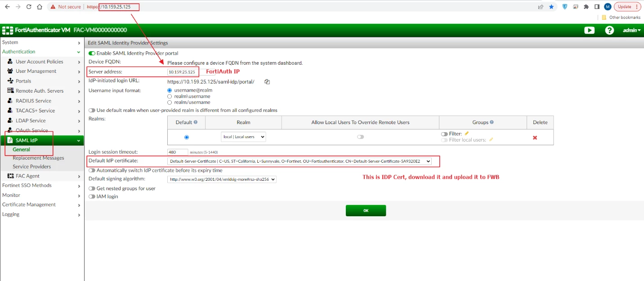Viewport: 644px width, 281px height.
Task: Delete the local realm row
Action: click(x=535, y=138)
